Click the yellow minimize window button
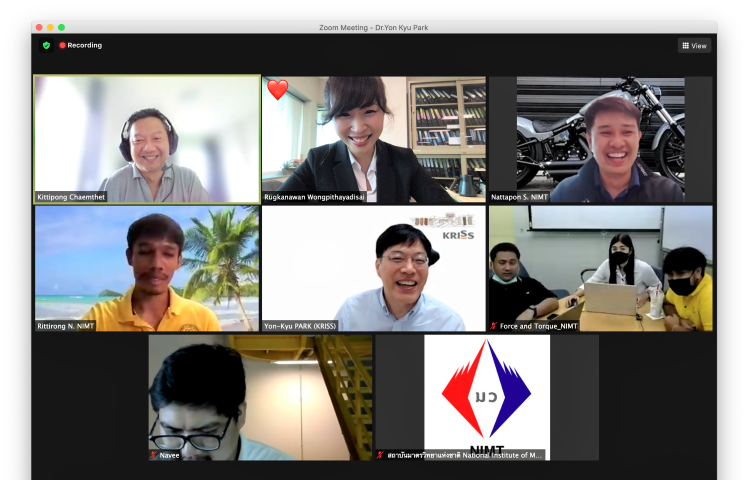Screen dimensions: 748x480 pos(49,27)
